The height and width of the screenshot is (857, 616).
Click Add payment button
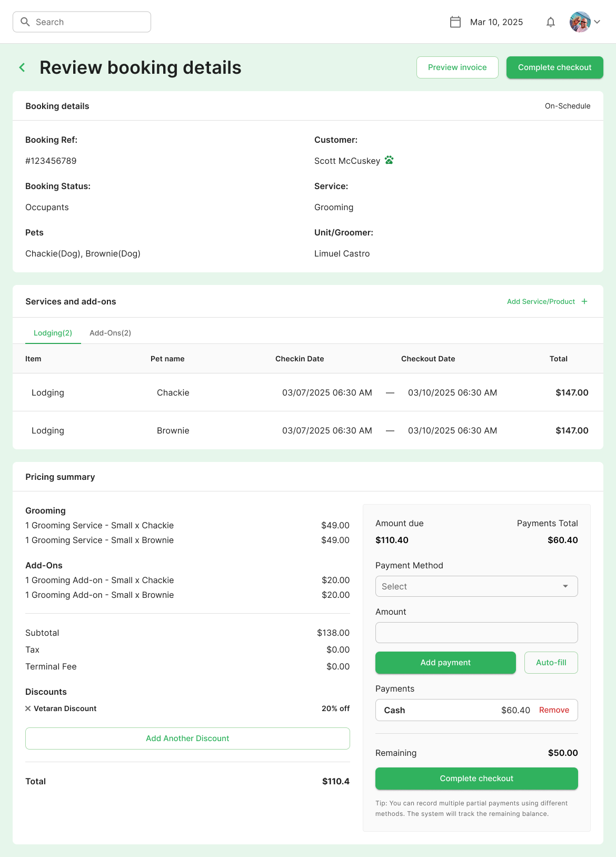pyautogui.click(x=445, y=663)
